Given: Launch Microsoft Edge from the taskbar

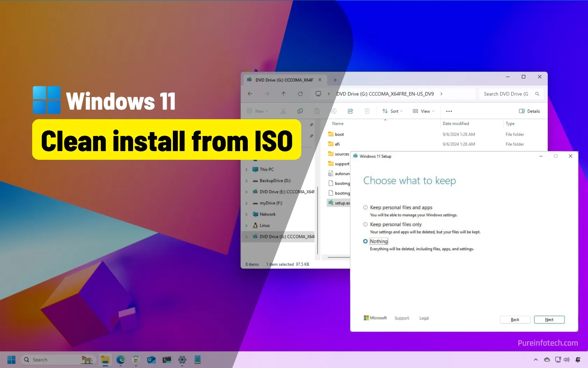Looking at the screenshot, I should pos(121,360).
